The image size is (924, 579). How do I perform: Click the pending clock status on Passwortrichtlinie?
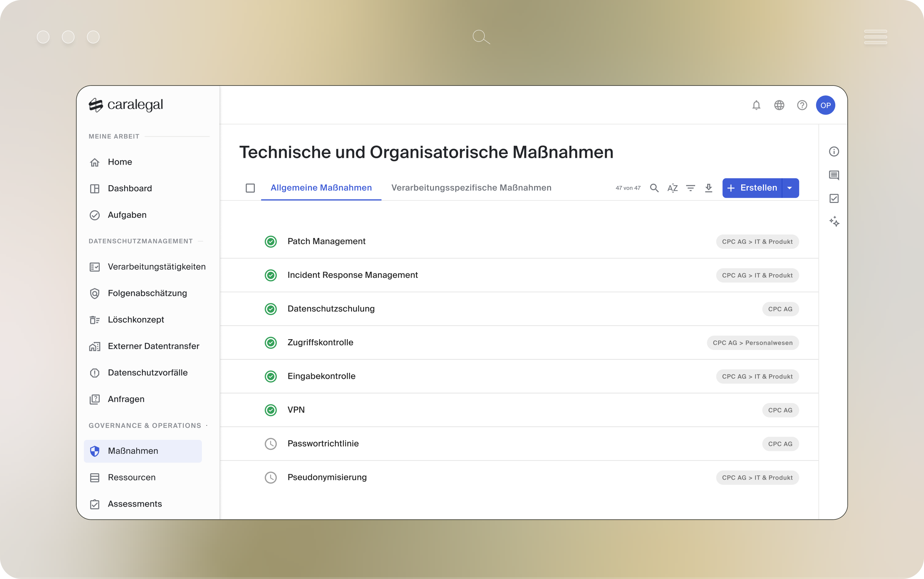[x=271, y=444]
